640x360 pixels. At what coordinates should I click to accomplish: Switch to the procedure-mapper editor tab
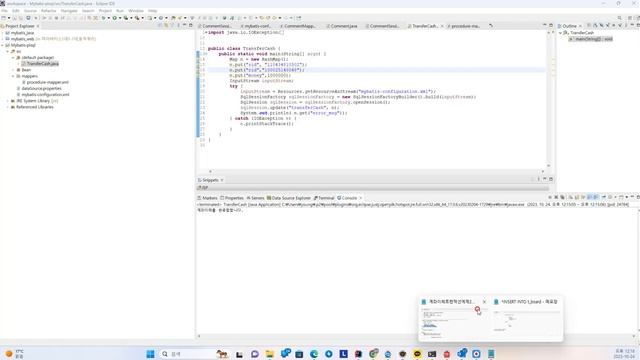point(464,26)
